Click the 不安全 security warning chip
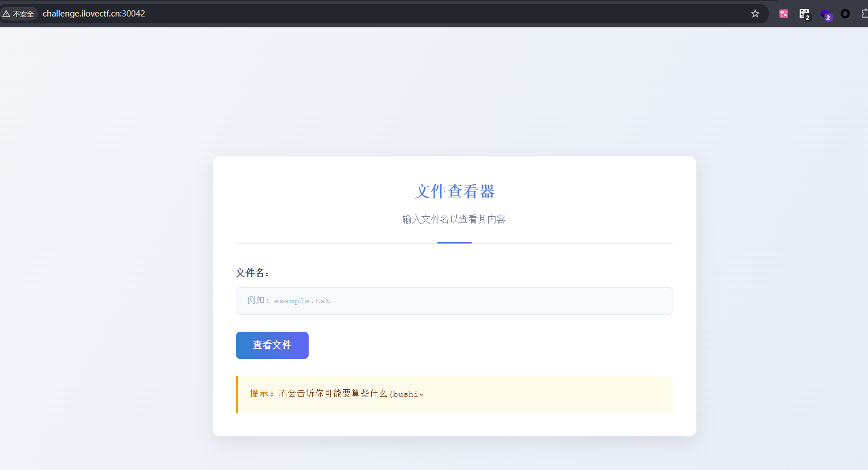Screen dimensions: 868x470 [x=18, y=14]
